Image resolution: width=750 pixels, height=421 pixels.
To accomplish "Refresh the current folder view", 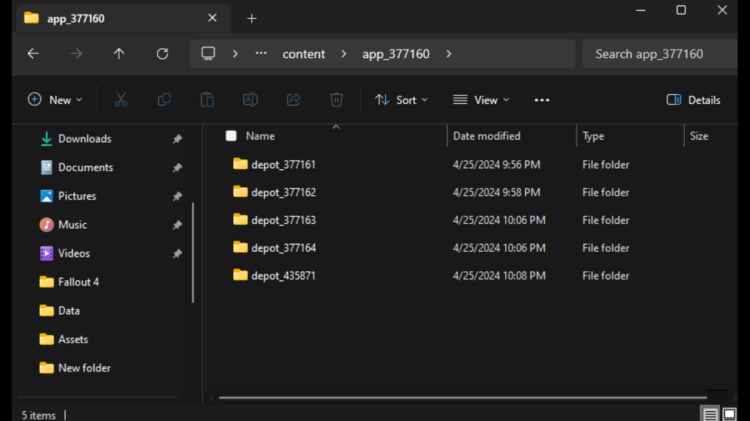I will 162,54.
